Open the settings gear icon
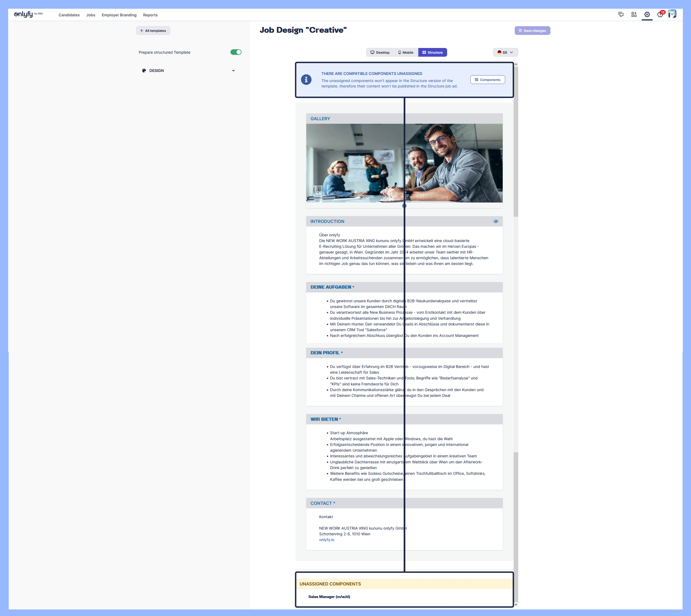This screenshot has height=616, width=691. point(647,14)
